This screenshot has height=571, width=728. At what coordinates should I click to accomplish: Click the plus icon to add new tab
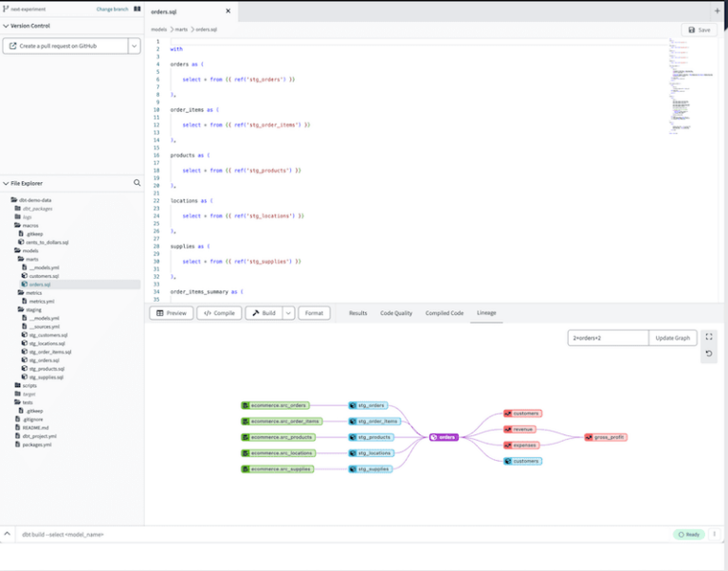718,10
